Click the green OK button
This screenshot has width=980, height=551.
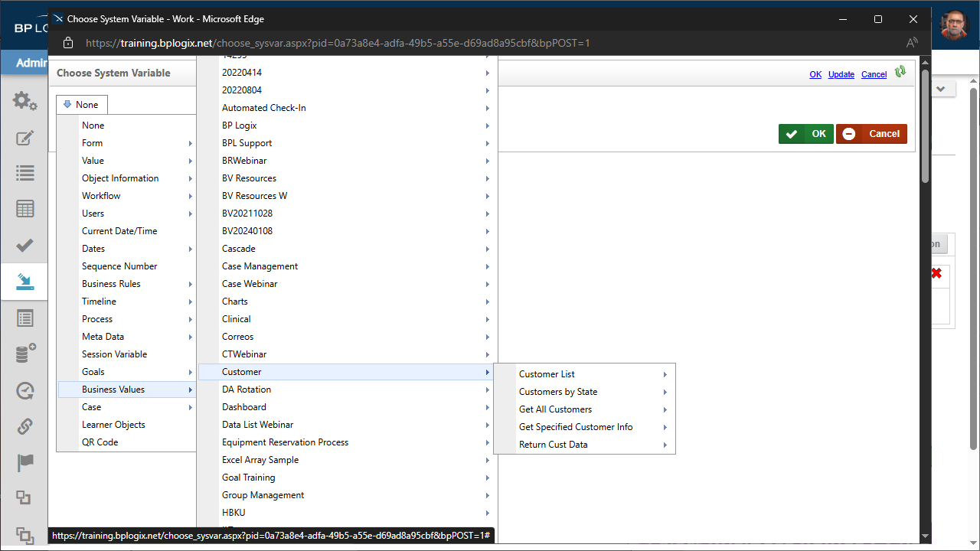click(x=805, y=134)
